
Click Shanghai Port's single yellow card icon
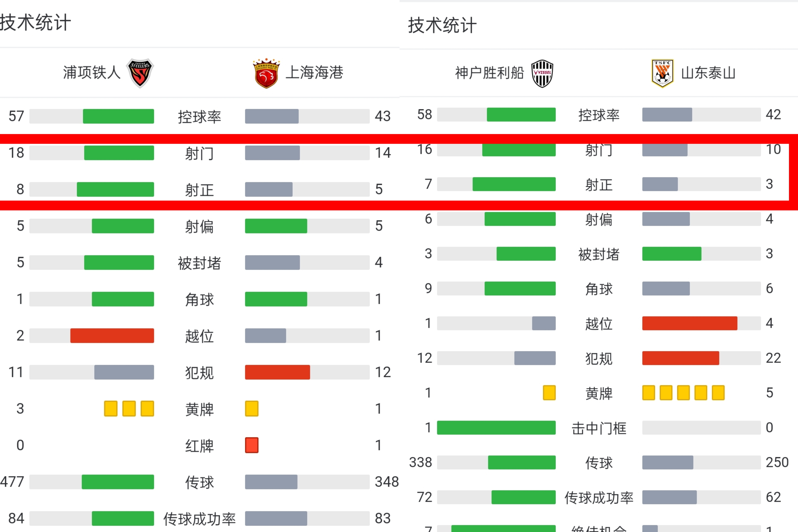(x=252, y=409)
